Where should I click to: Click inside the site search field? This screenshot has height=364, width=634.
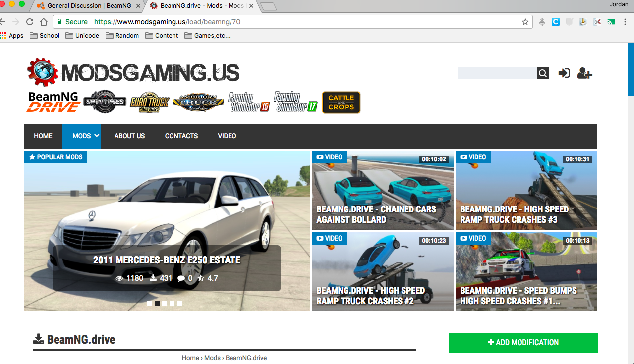point(497,73)
